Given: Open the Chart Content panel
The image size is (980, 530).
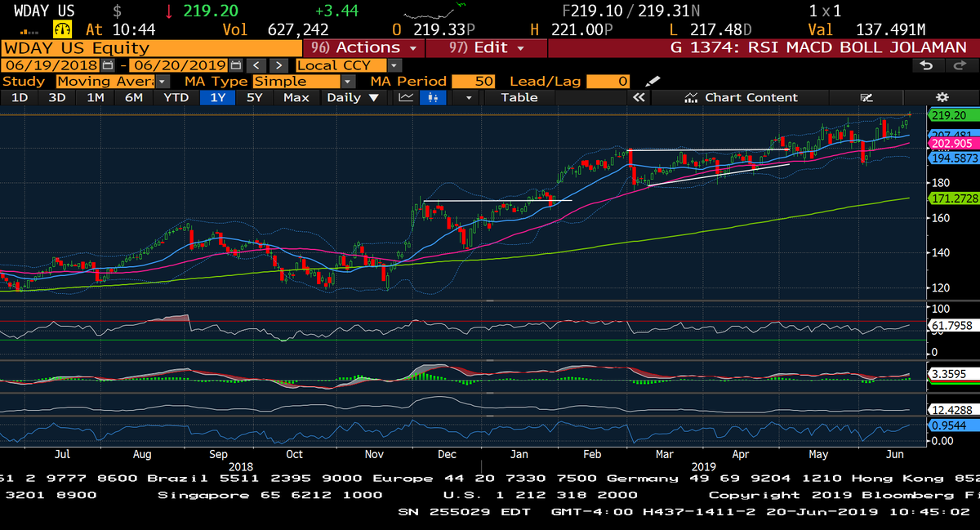Looking at the screenshot, I should 741,97.
